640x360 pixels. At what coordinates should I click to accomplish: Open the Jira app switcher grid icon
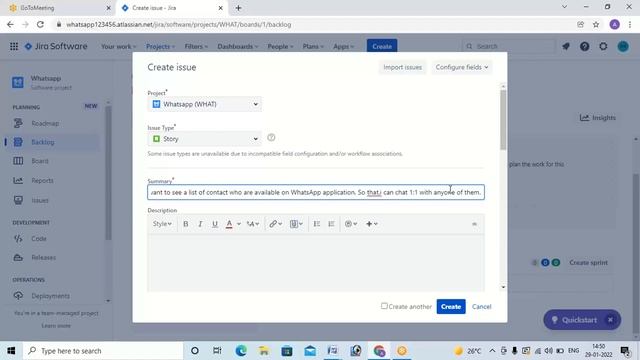tap(14, 47)
